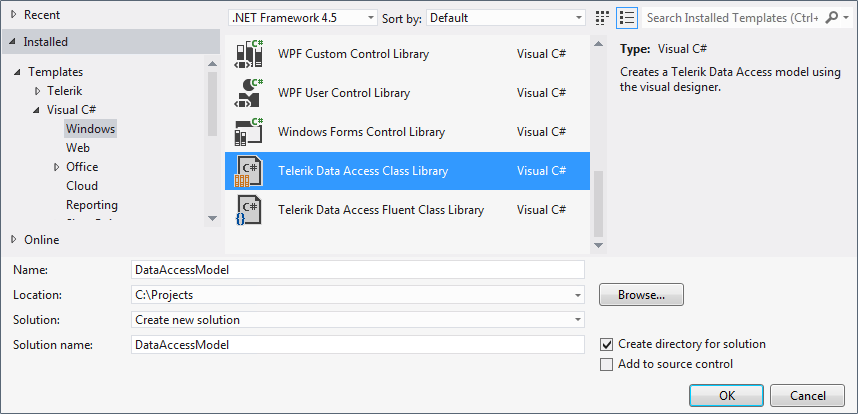Open the Location path dropdown

pyautogui.click(x=578, y=295)
